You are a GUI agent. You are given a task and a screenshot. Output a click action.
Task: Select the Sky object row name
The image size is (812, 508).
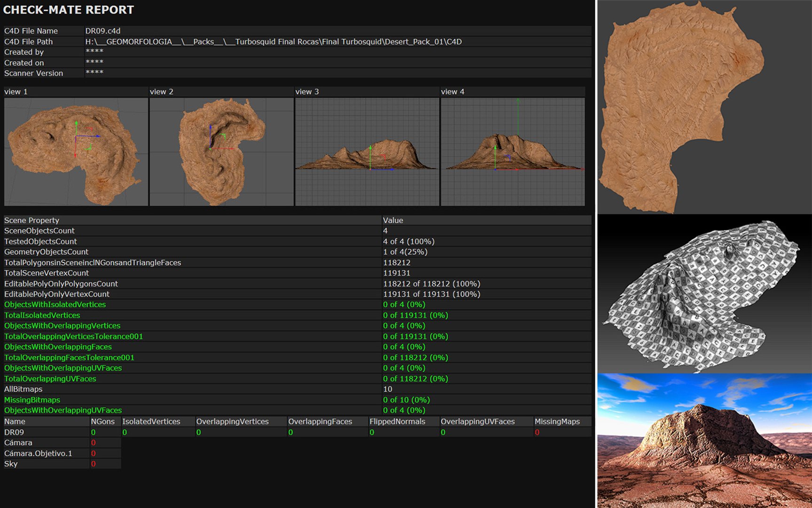pyautogui.click(x=11, y=464)
